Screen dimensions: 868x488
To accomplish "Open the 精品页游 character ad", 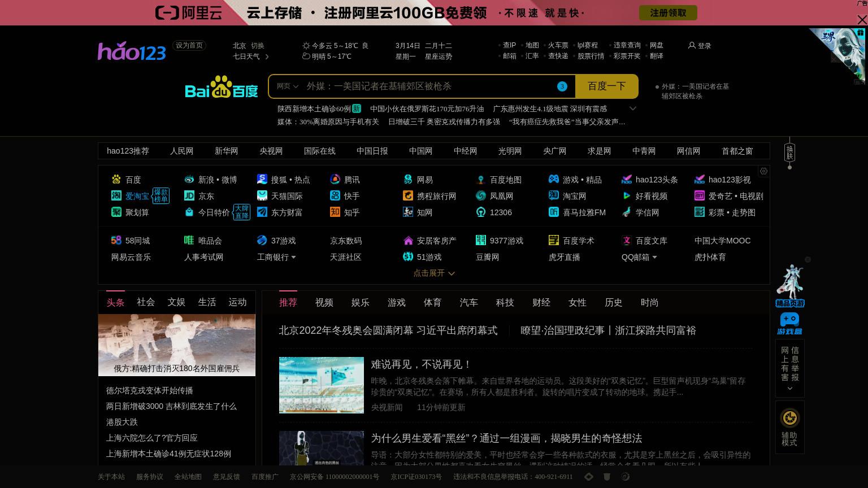I will 790,285.
